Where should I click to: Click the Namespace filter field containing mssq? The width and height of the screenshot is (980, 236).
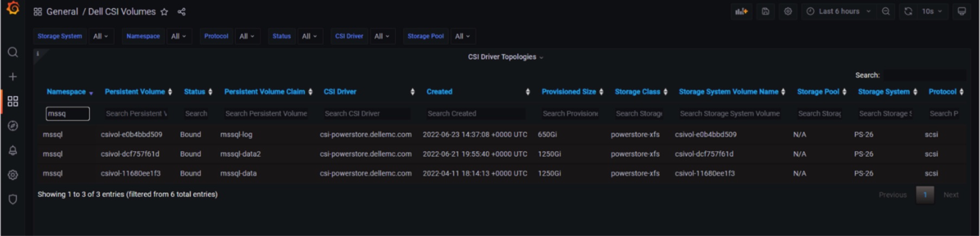pos(68,114)
